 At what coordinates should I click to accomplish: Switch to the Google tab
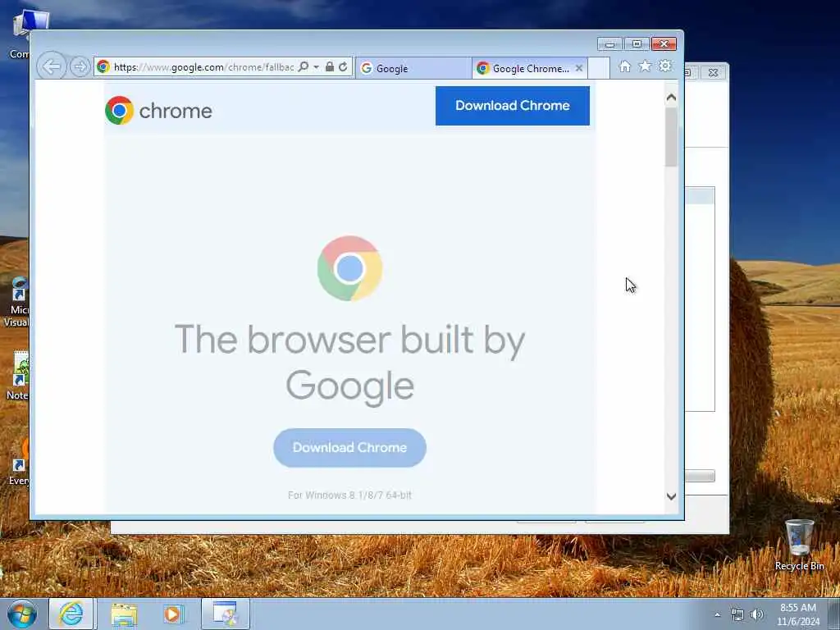point(413,69)
